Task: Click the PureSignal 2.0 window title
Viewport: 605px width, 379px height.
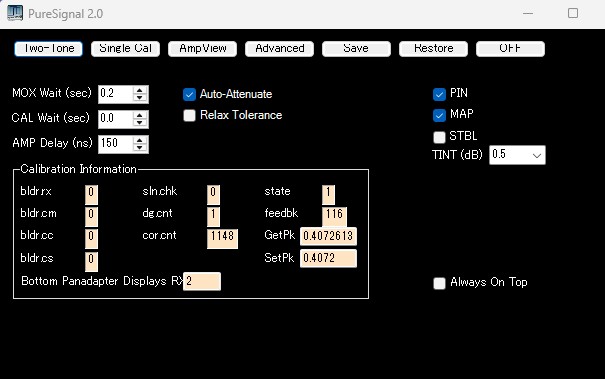Action: click(x=66, y=14)
